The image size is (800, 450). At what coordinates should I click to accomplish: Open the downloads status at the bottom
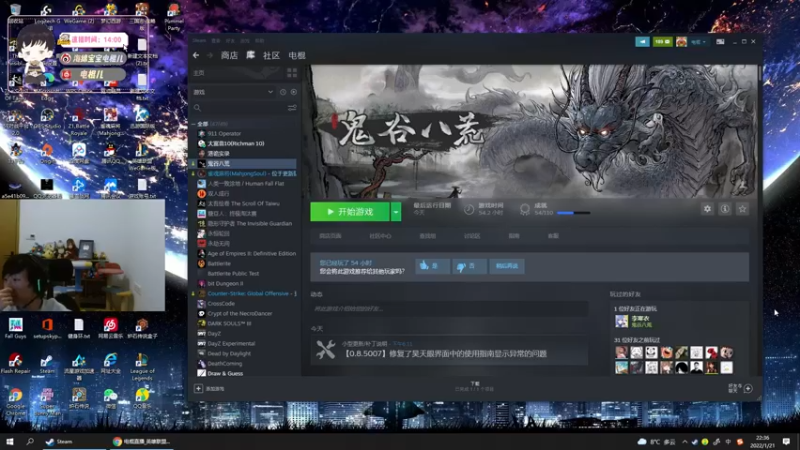475,386
